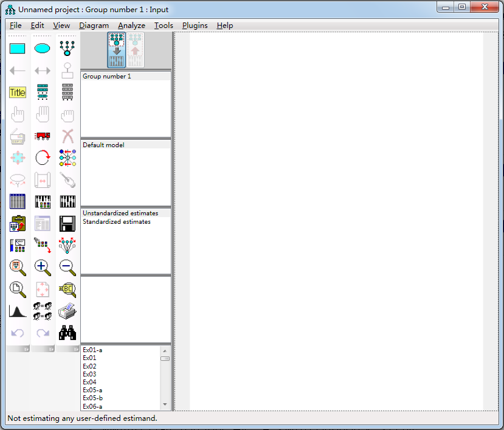This screenshot has width=504, height=430.
Task: Select the draw unobserved variables ellipse tool
Action: click(43, 49)
